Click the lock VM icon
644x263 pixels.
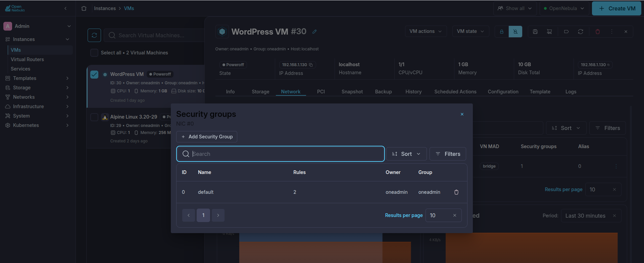502,32
